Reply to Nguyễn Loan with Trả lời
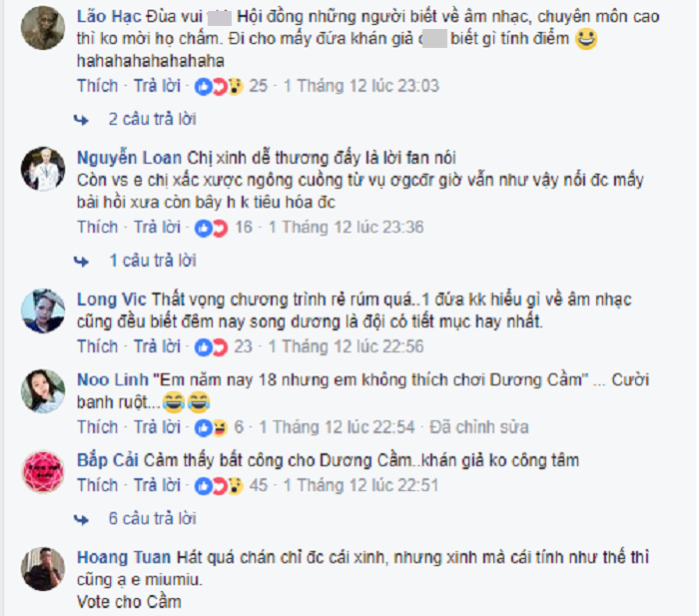Screen dimensions: 699x616 pos(158,227)
